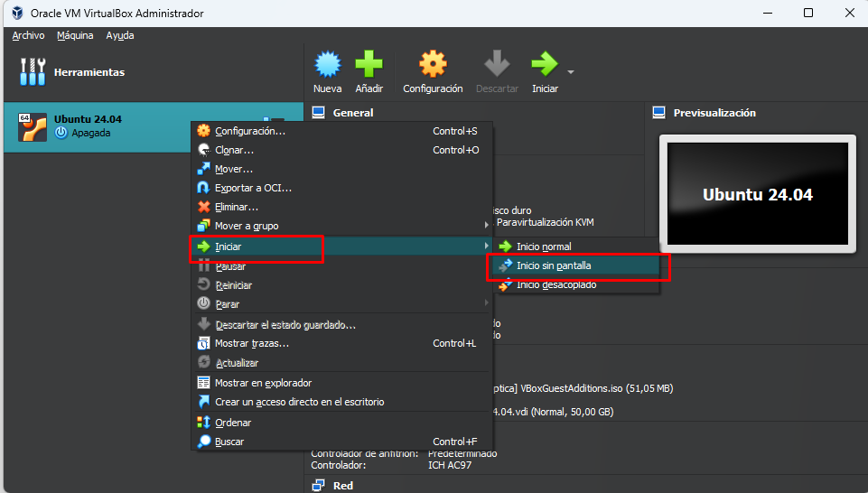868x493 pixels.
Task: Click the Paravirtualización KVM text
Action: (545, 222)
